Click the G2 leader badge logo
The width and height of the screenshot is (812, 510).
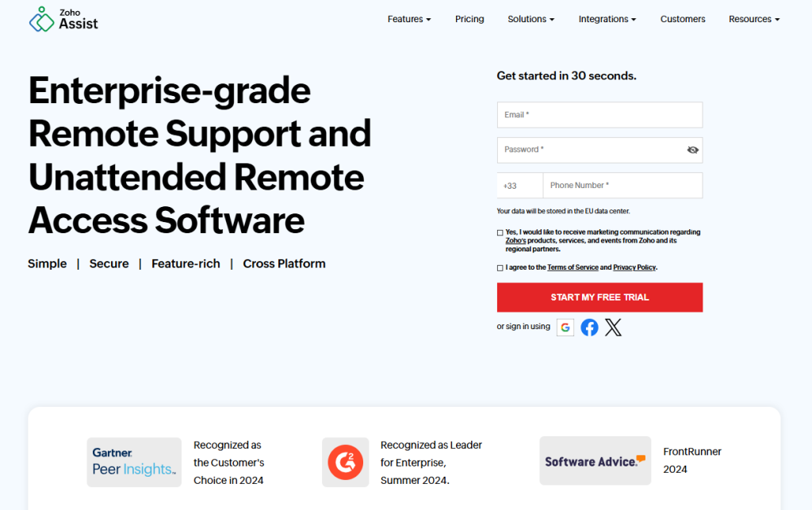(346, 462)
